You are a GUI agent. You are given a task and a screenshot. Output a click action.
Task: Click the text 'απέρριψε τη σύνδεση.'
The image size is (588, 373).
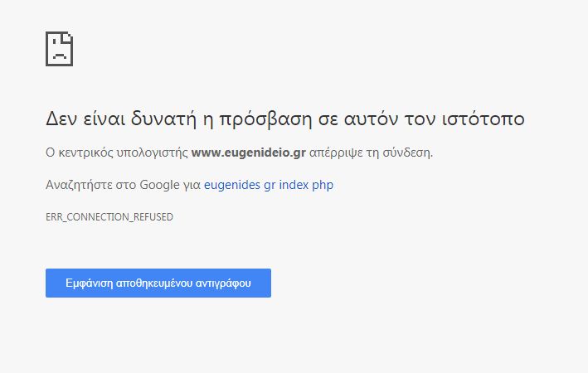(x=372, y=153)
